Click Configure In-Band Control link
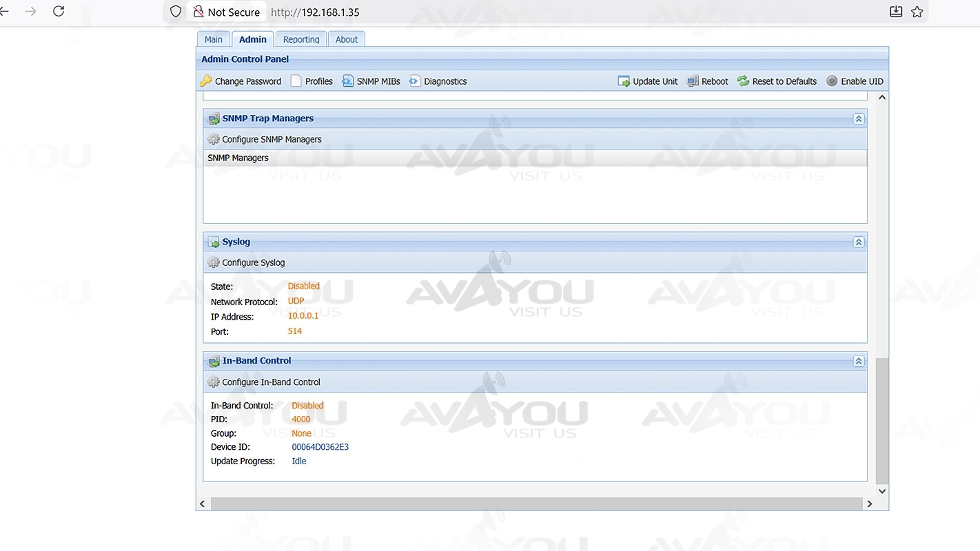 (271, 382)
